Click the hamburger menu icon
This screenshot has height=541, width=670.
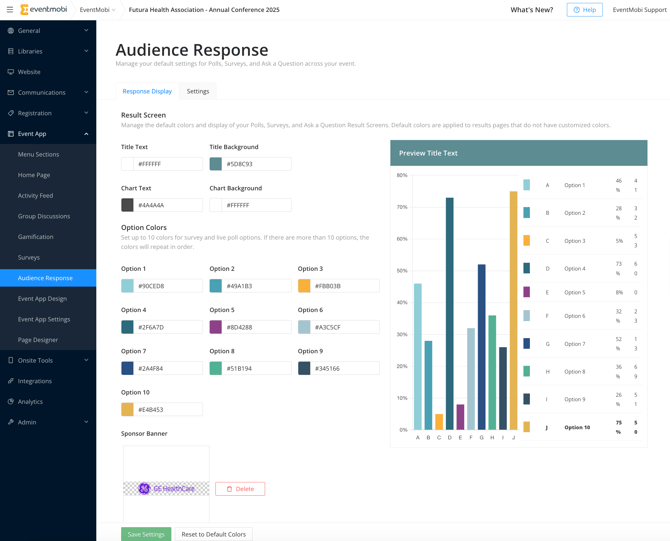pyautogui.click(x=10, y=10)
